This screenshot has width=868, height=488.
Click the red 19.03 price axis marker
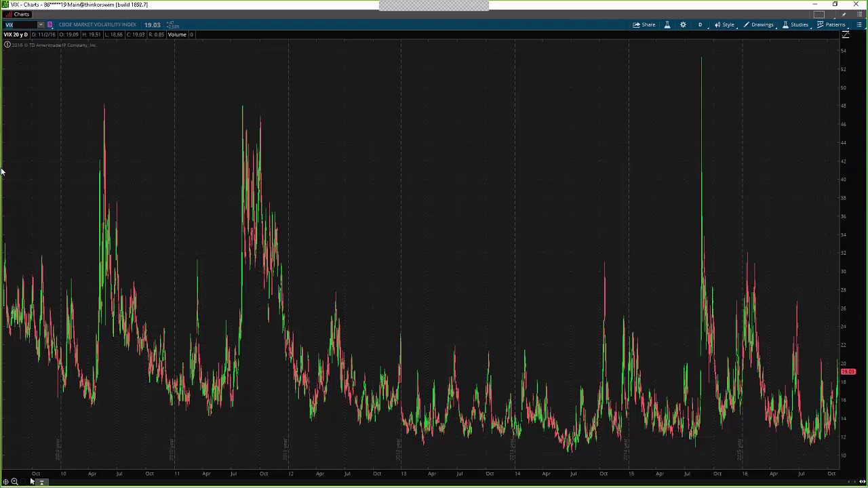(x=848, y=372)
